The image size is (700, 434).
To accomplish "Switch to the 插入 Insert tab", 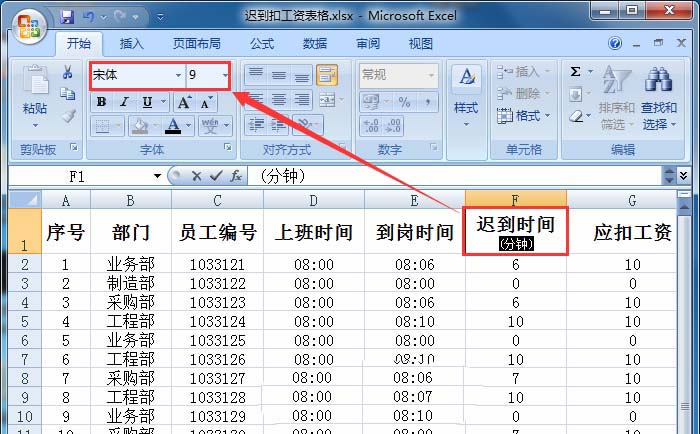I will pos(132,44).
